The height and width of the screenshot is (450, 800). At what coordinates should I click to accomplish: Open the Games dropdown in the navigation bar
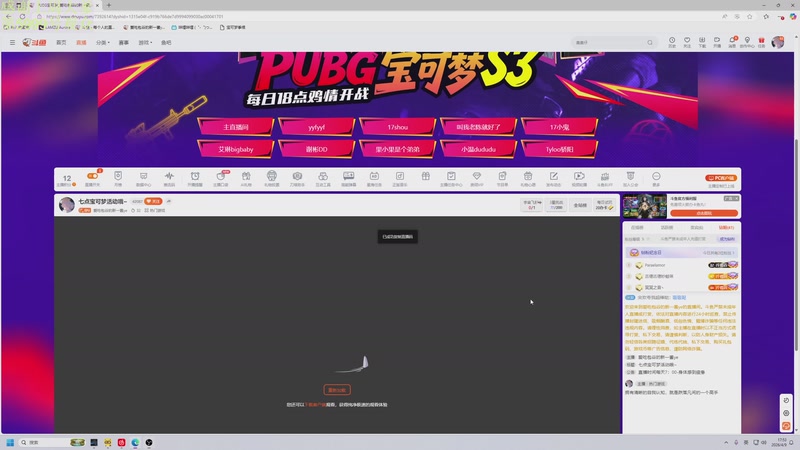tap(145, 42)
